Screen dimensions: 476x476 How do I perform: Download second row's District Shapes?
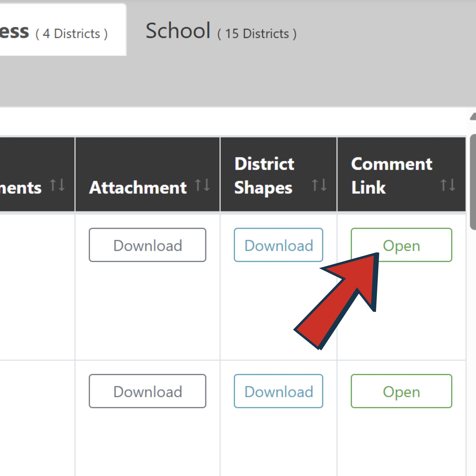278,391
